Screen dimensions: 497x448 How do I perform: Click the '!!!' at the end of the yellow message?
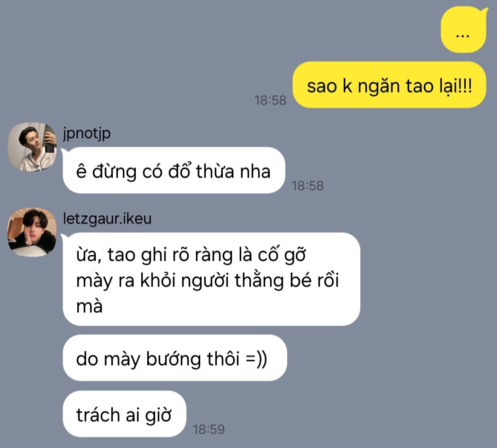coord(465,85)
